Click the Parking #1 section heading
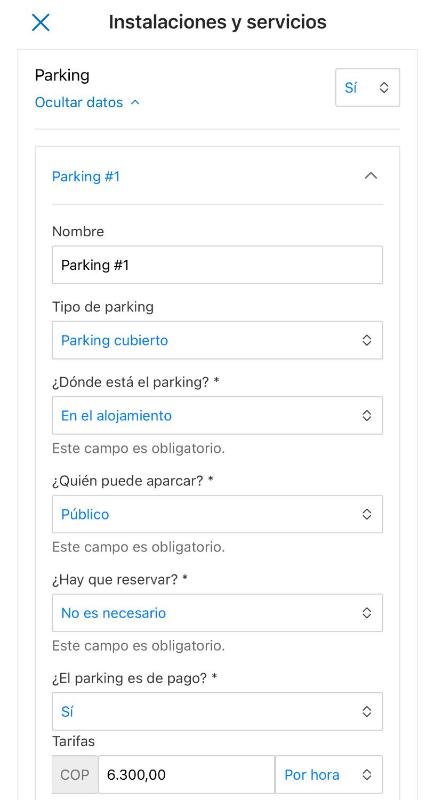 (x=86, y=177)
